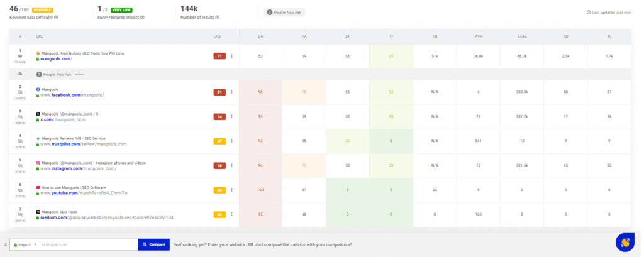Toggle crossed eye for trustpilot.com result
Viewport: 644px width, 257px height.
tap(20, 141)
